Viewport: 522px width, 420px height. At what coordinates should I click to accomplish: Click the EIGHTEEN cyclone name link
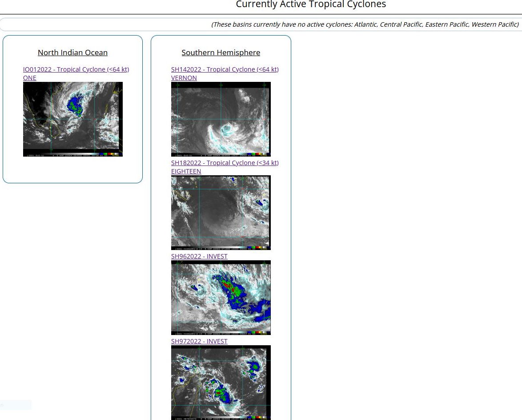click(186, 171)
